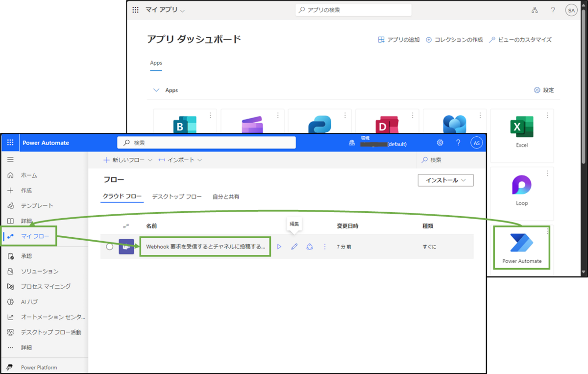Viewport: 588px width, 374px height.
Task: Open the AS account avatar in Power Automate
Action: pos(476,143)
